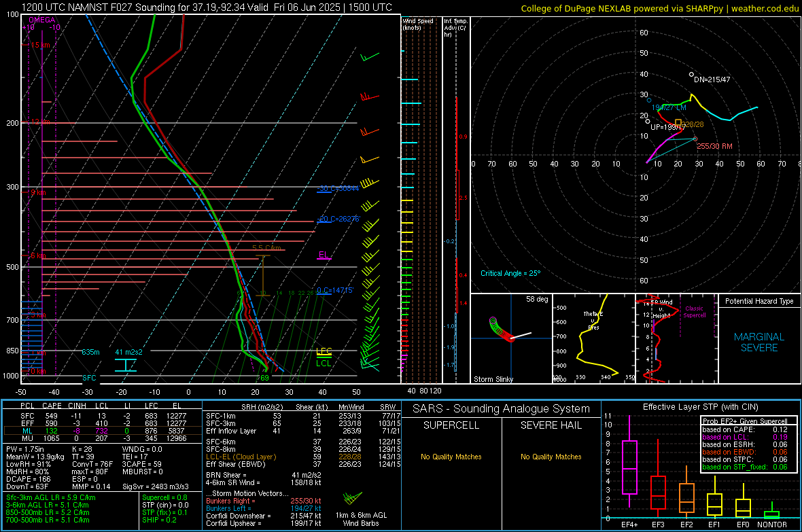The width and height of the screenshot is (802, 532).
Task: Click the sounding title '1200 UTC NAMNST F027 Sounding'
Action: (x=99, y=7)
